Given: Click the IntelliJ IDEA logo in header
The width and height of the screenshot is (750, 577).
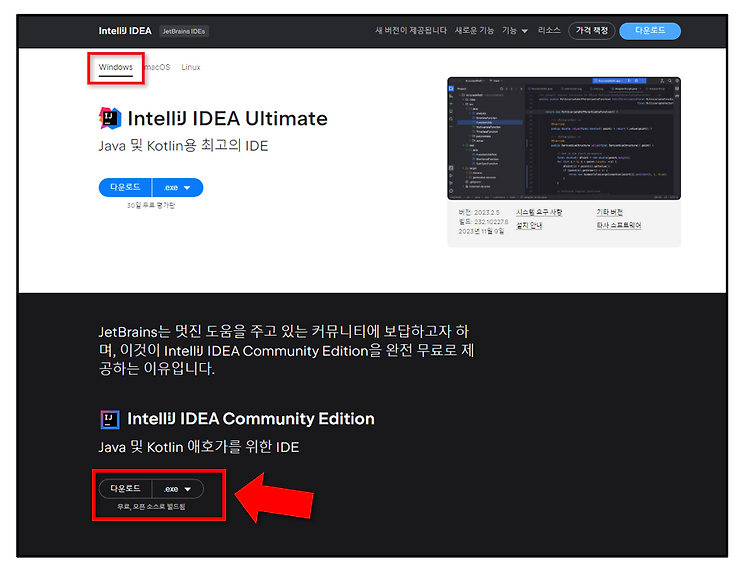Looking at the screenshot, I should tap(125, 31).
